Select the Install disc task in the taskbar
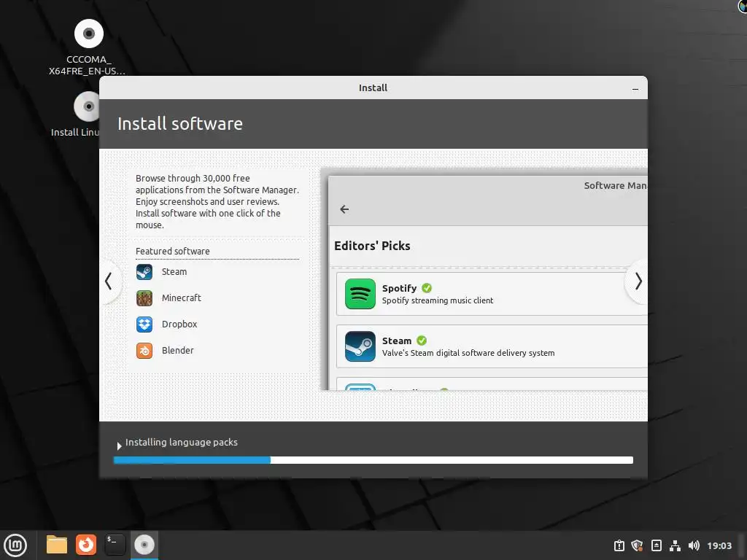 144,545
